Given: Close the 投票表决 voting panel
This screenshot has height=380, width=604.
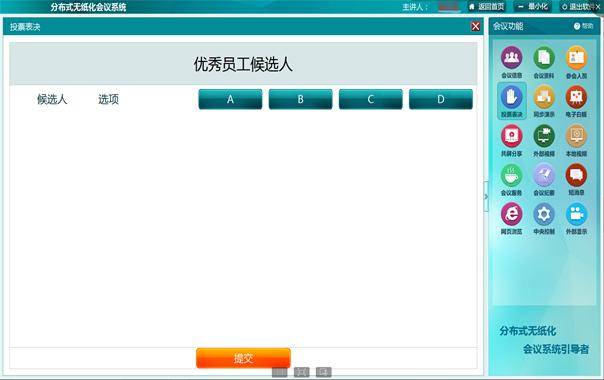Looking at the screenshot, I should click(475, 26).
